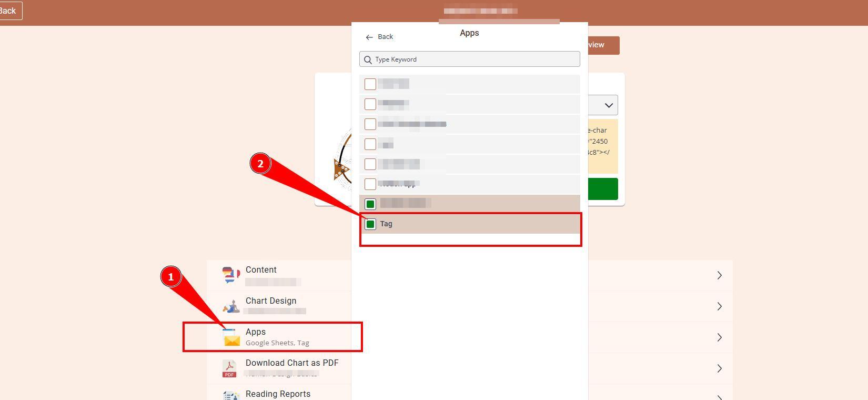Viewport: 868px width, 400px height.
Task: Click the Apps envelope icon
Action: click(x=231, y=337)
